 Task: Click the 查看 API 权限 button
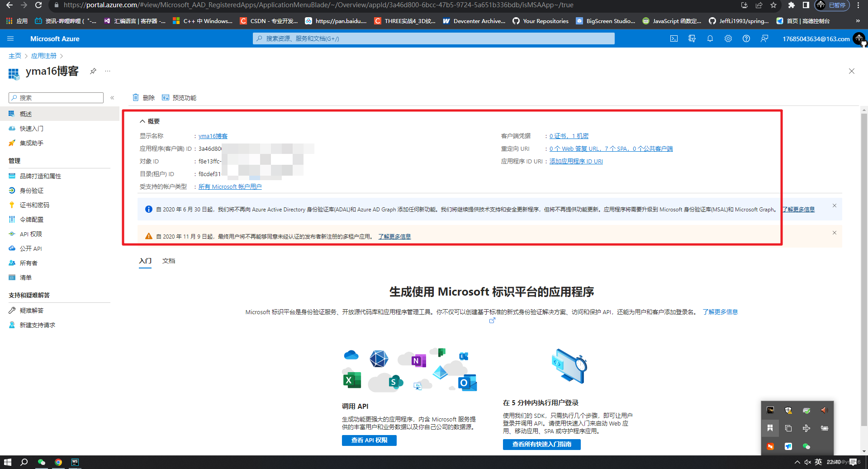coord(369,440)
